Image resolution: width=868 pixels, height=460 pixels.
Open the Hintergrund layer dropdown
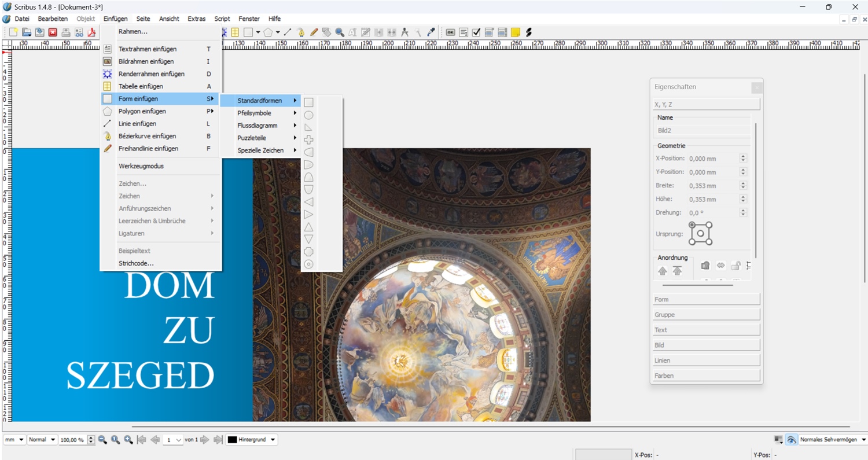[x=252, y=440]
